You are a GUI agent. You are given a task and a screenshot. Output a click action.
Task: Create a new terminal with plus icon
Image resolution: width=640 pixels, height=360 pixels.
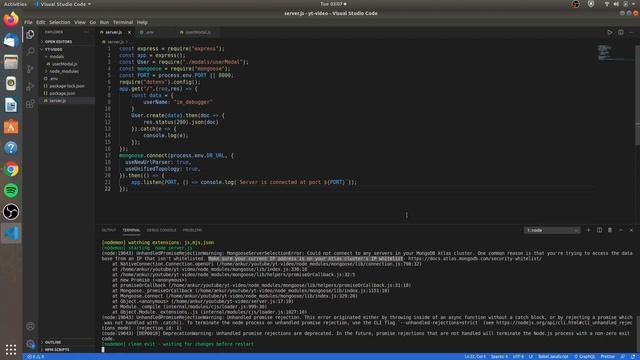coord(588,230)
